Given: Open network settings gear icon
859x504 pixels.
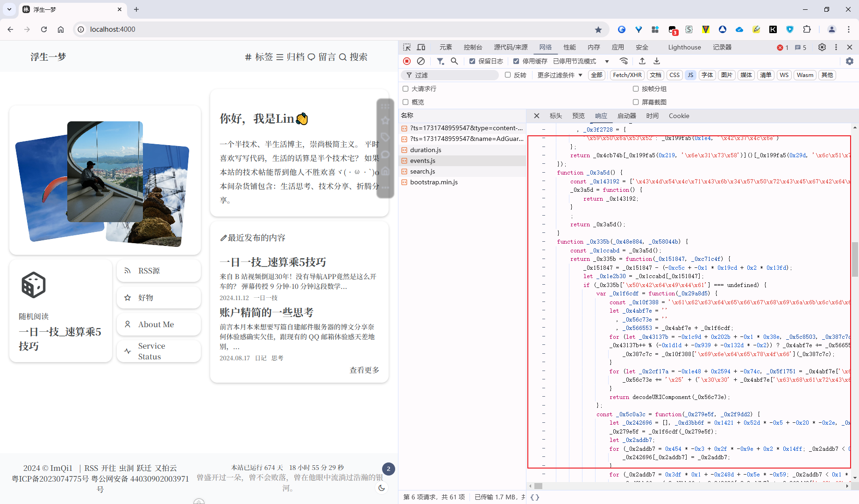Looking at the screenshot, I should point(850,61).
